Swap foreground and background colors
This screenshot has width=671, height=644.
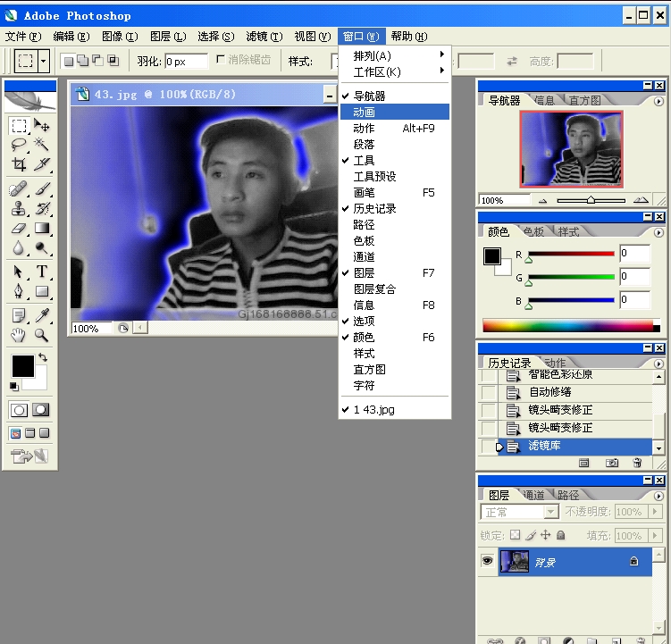[x=43, y=357]
